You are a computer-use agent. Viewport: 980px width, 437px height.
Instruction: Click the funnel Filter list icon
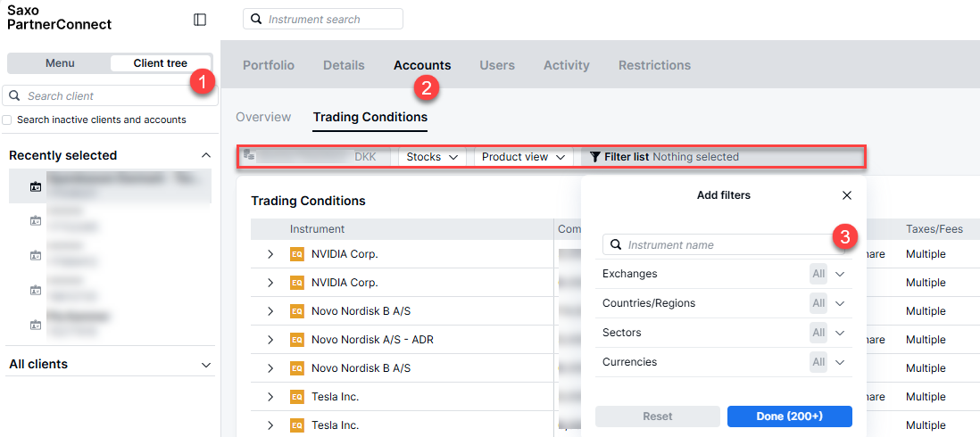coord(594,157)
